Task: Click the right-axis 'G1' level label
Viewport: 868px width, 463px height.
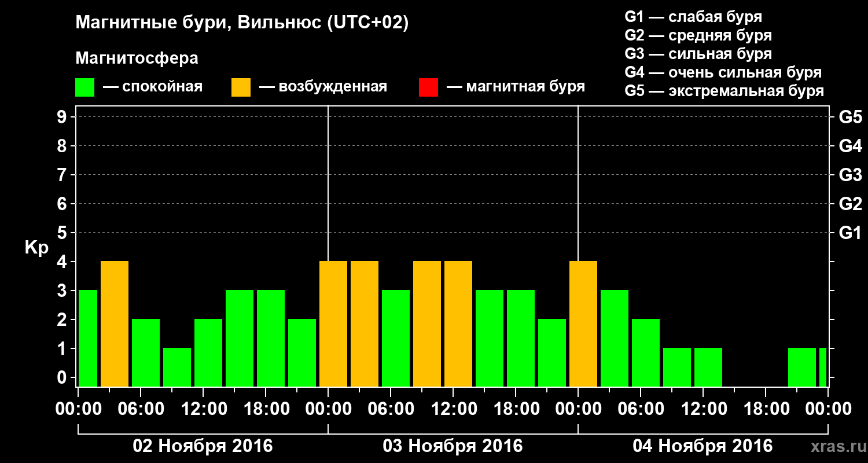Action: (851, 233)
